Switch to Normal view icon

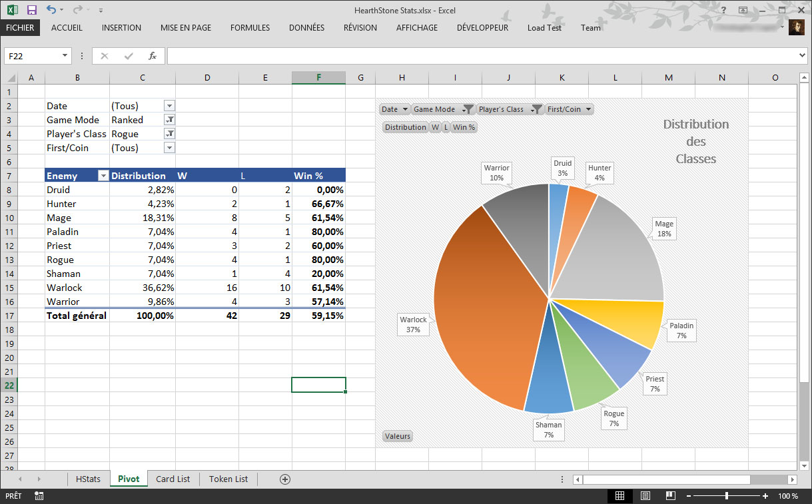(x=619, y=496)
